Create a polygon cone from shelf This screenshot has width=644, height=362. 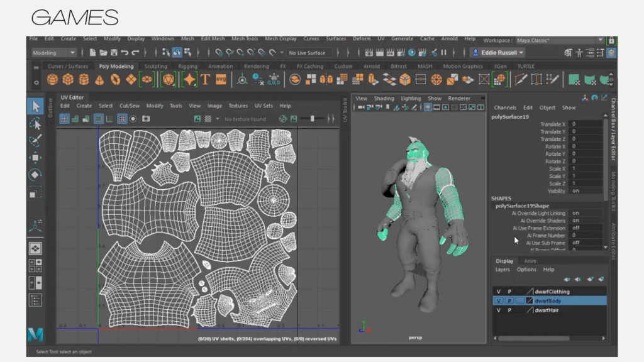[99, 79]
